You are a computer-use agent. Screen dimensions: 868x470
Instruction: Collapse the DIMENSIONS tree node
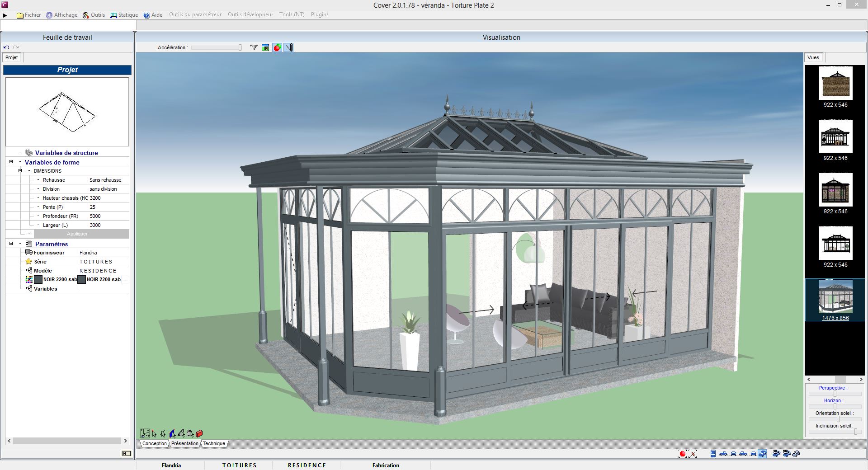(x=20, y=171)
